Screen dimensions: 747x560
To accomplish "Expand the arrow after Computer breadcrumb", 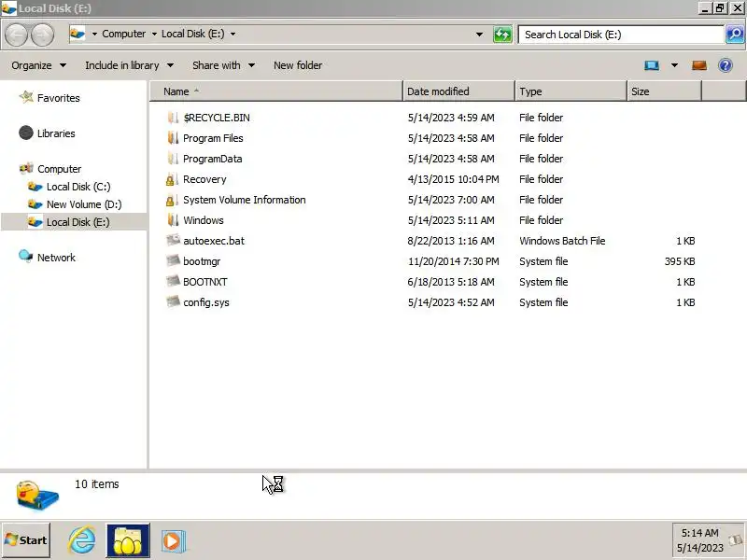I will click(x=154, y=34).
